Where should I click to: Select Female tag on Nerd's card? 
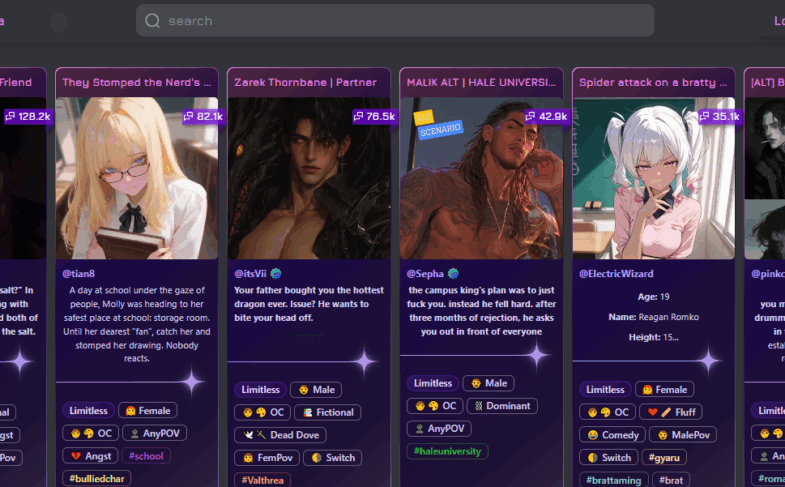(148, 410)
